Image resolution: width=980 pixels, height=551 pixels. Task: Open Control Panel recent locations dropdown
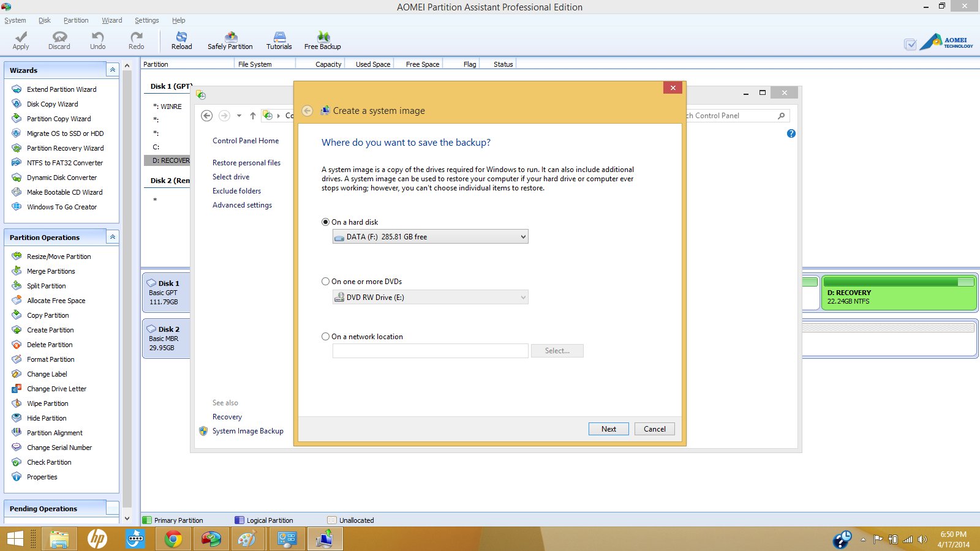(x=239, y=116)
